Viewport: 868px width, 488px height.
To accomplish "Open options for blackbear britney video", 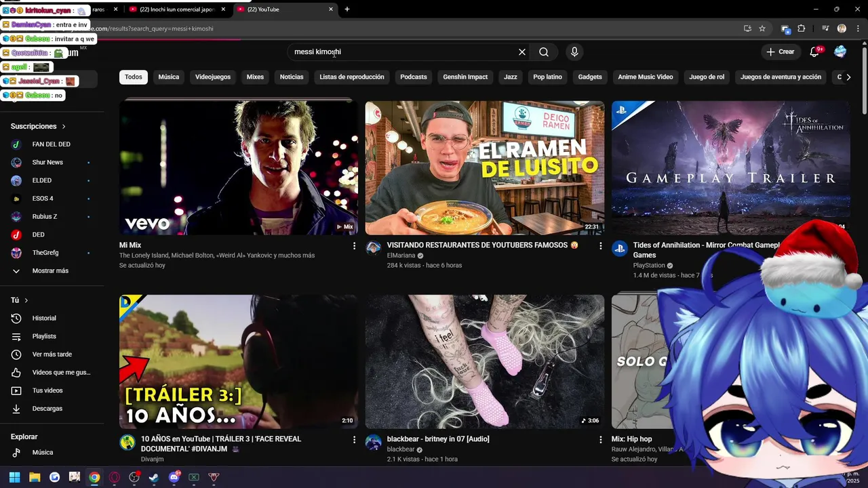I will (x=600, y=440).
